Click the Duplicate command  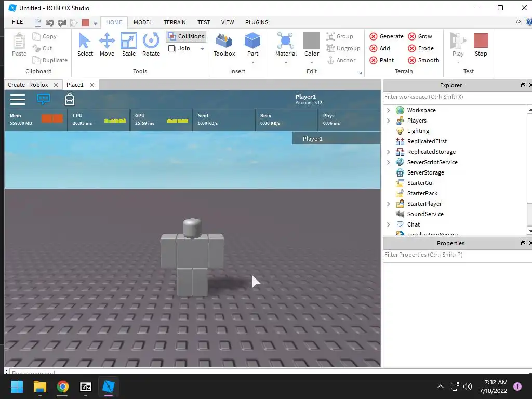(x=50, y=60)
